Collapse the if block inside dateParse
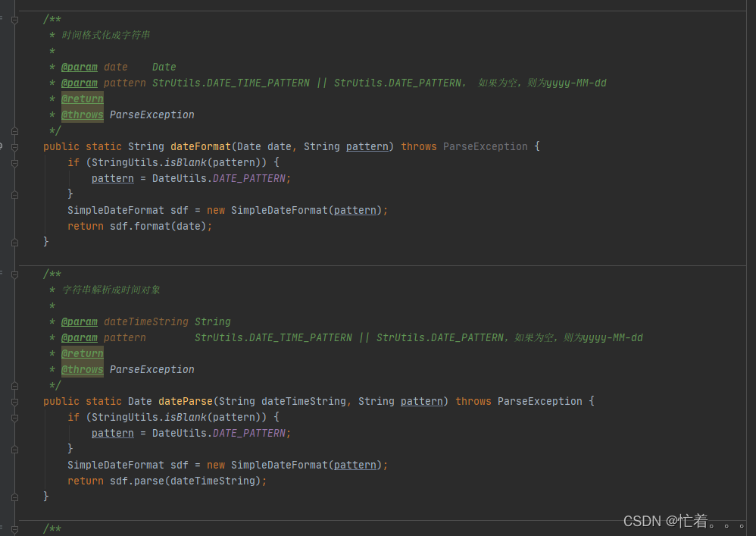This screenshot has height=536, width=756. coord(15,418)
